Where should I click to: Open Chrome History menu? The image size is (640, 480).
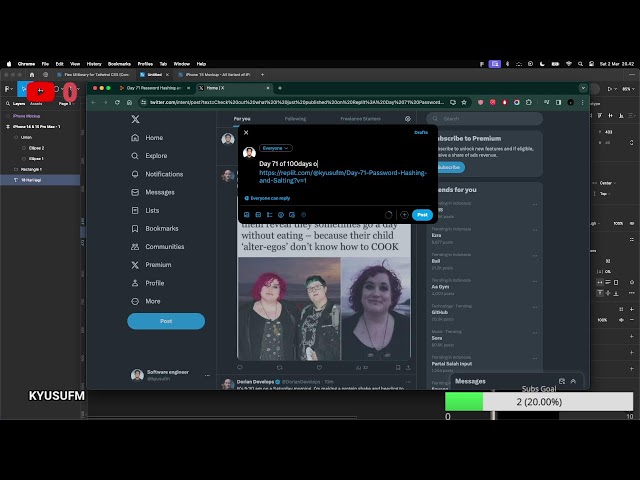click(94, 64)
